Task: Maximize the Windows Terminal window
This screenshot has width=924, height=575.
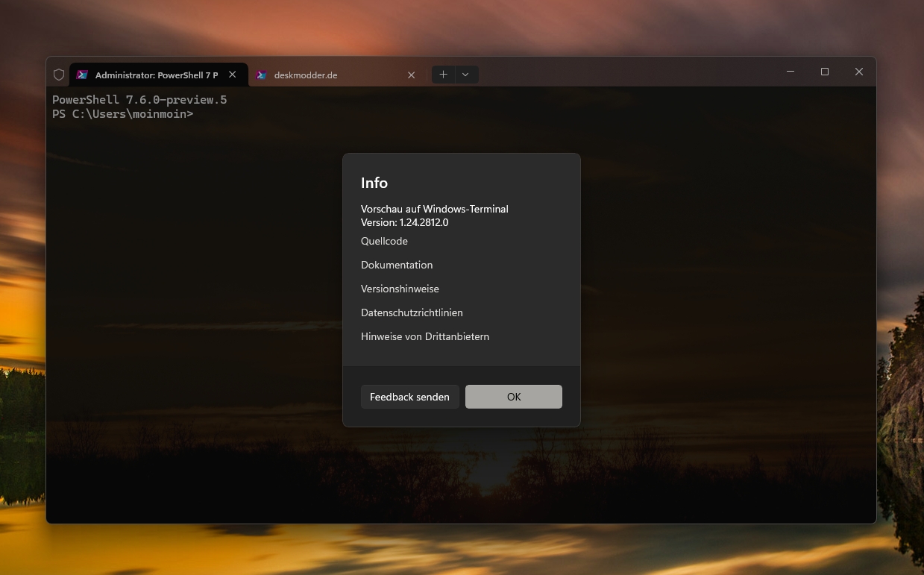Action: (825, 72)
